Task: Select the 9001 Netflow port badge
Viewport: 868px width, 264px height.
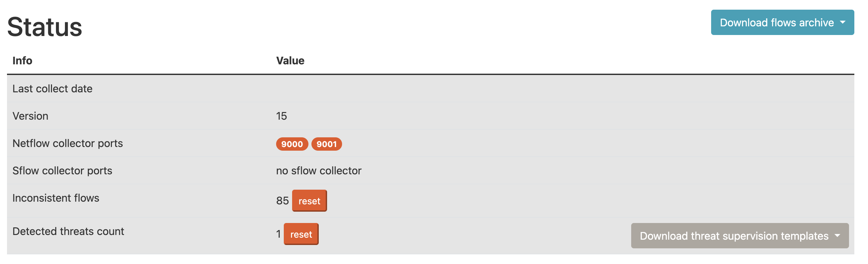Action: pyautogui.click(x=326, y=144)
